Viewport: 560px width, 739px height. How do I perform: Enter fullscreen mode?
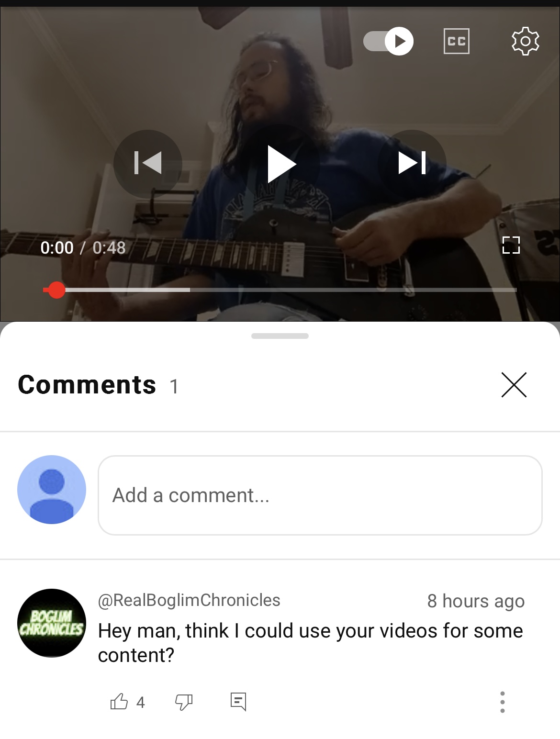point(511,245)
